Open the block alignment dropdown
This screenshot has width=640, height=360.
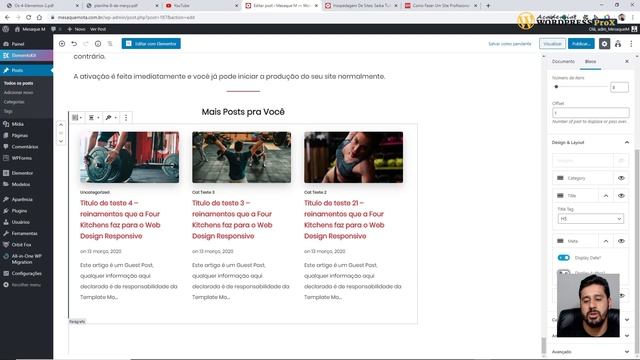(x=94, y=118)
